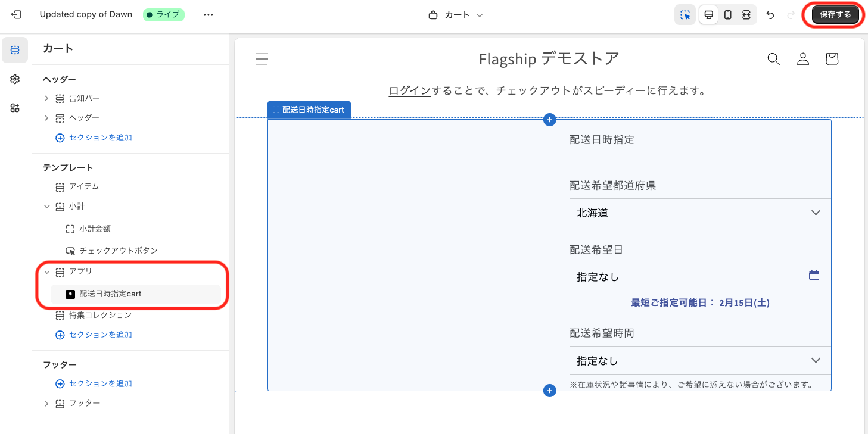This screenshot has height=434, width=868.
Task: Click the チェックアウトボタン block icon
Action: (x=70, y=251)
